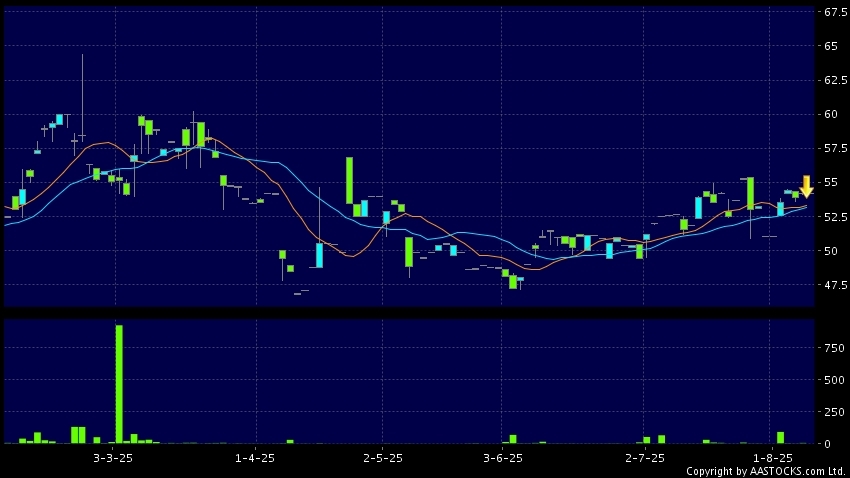Click the 57.5 price axis label

[x=835, y=148]
